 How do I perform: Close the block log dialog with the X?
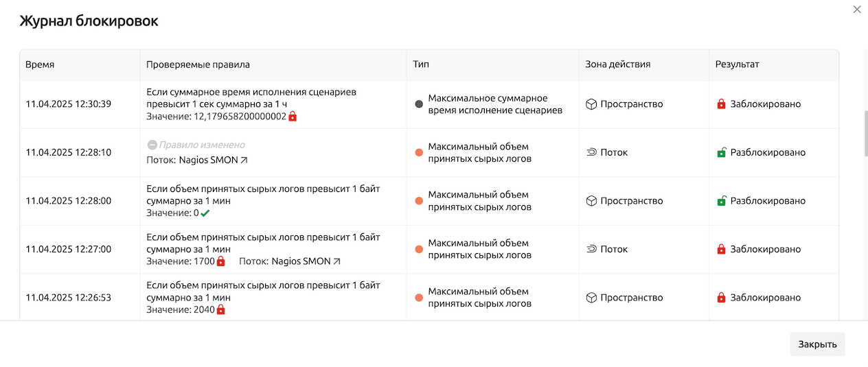tap(856, 10)
